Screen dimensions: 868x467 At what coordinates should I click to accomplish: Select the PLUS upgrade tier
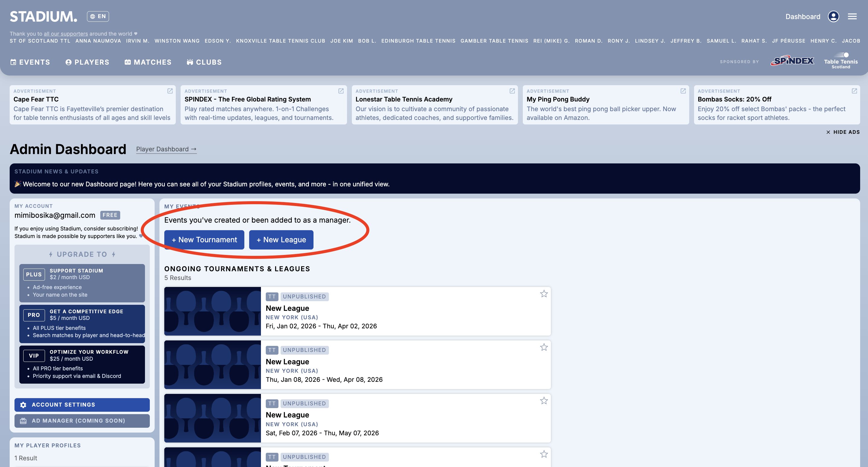point(82,283)
